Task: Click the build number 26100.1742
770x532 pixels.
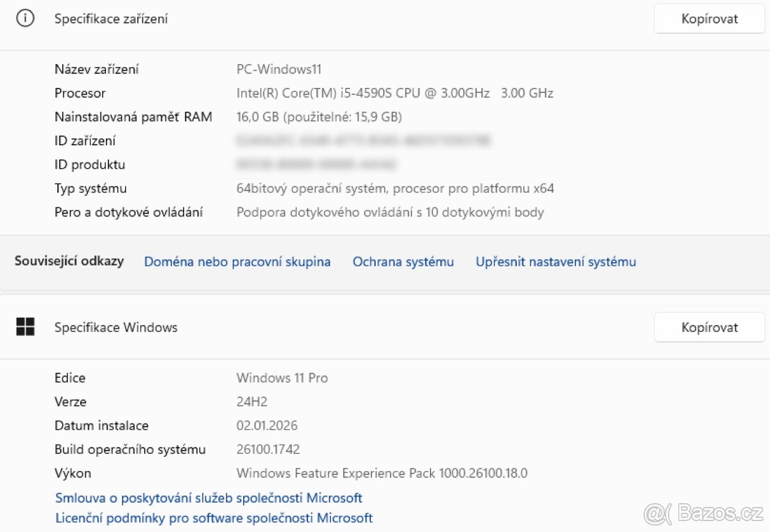Action: [268, 449]
